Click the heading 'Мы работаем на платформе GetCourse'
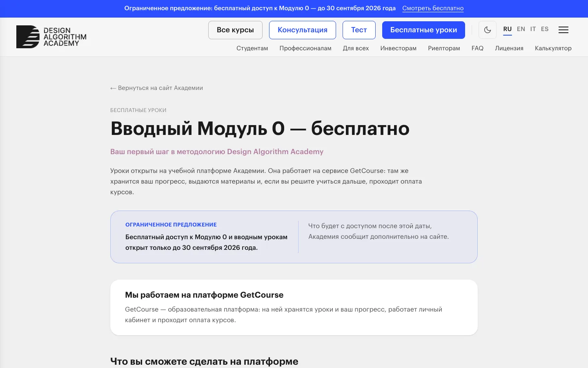 [x=204, y=295]
